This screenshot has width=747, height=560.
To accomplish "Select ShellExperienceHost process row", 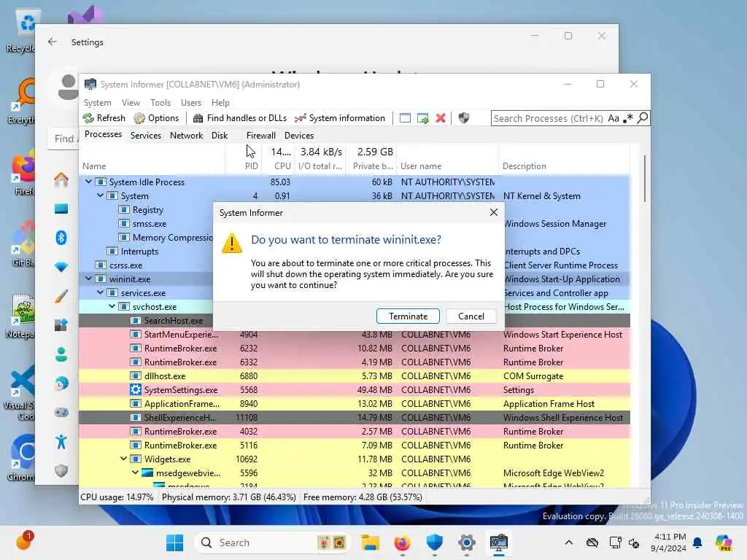I will coord(355,417).
